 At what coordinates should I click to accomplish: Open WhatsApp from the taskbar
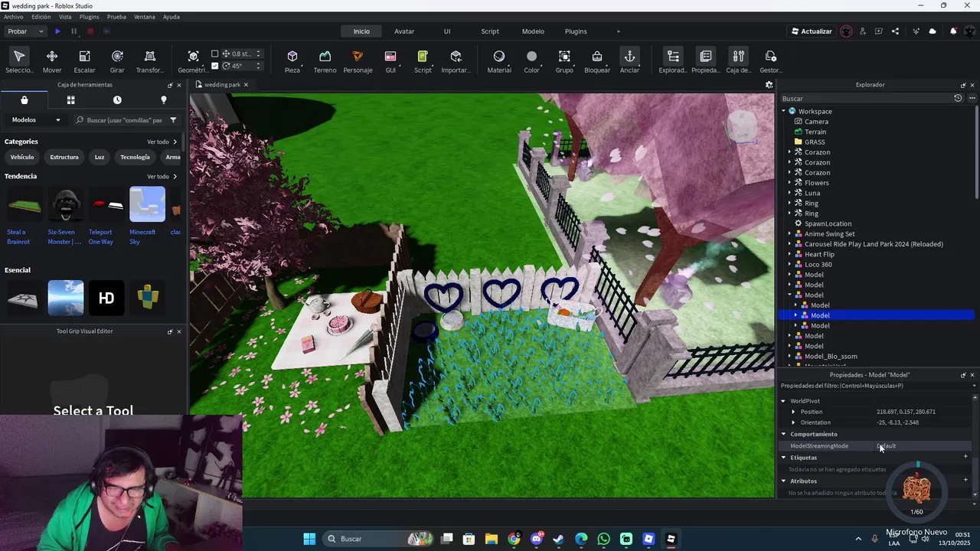pyautogui.click(x=603, y=539)
